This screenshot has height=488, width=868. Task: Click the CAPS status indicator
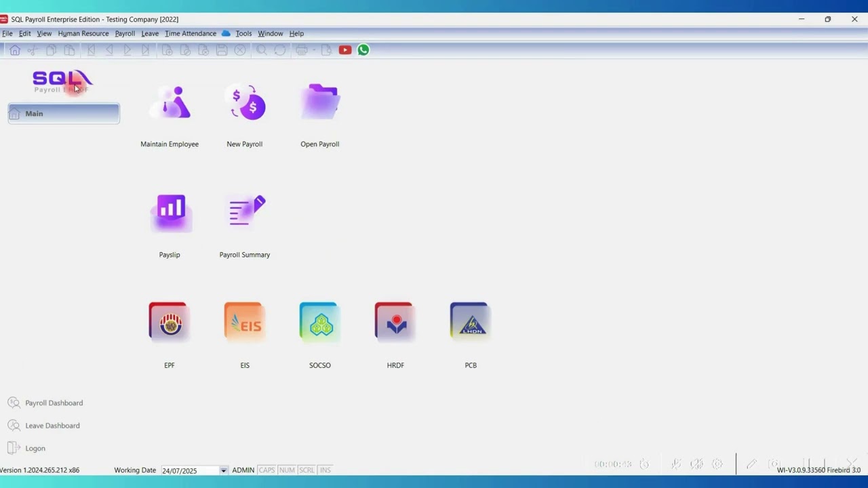pos(267,470)
